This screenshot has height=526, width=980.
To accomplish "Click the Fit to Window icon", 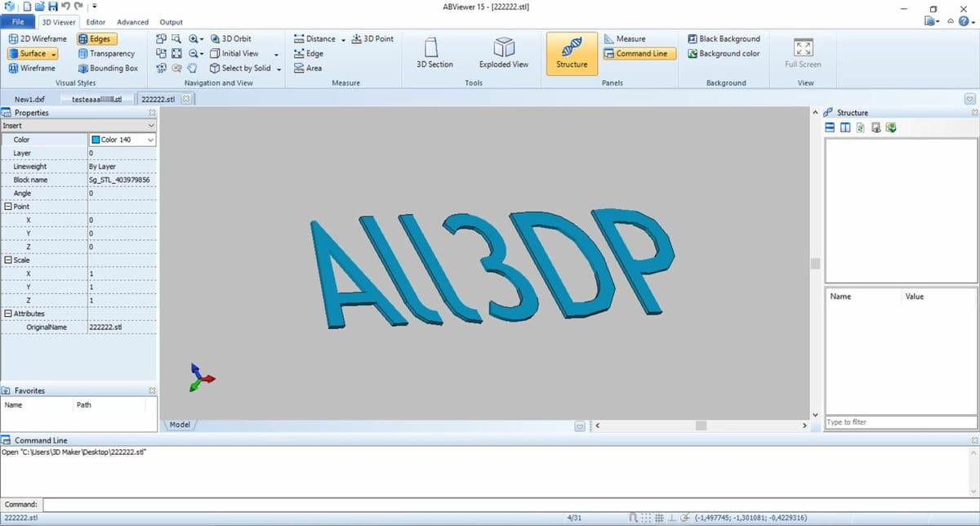I will [x=176, y=53].
